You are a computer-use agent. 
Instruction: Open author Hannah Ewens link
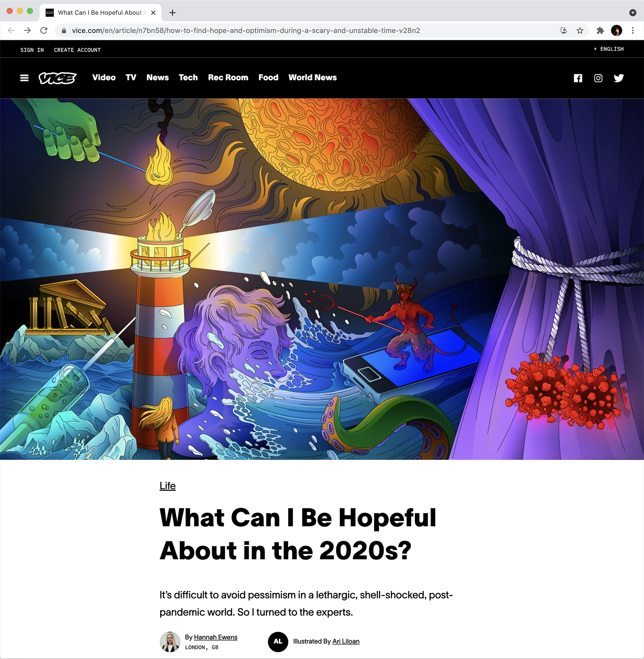point(216,637)
